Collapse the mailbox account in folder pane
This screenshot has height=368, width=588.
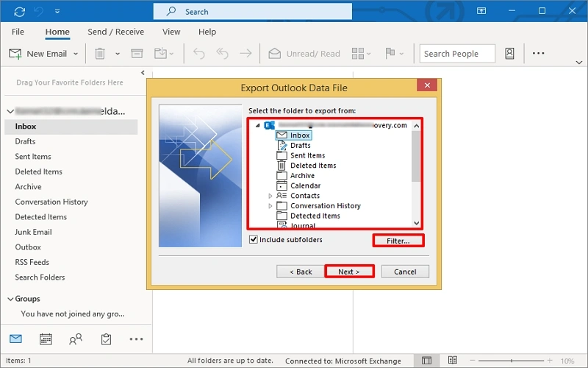pyautogui.click(x=10, y=111)
